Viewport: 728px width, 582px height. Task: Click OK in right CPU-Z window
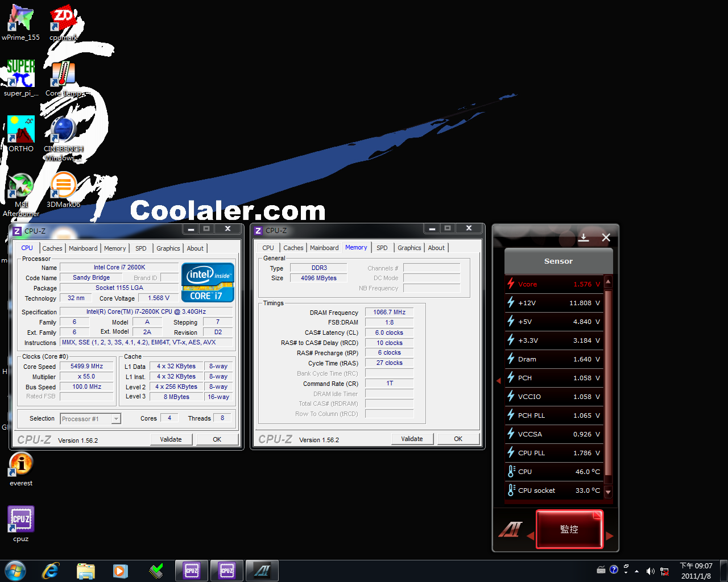point(458,439)
